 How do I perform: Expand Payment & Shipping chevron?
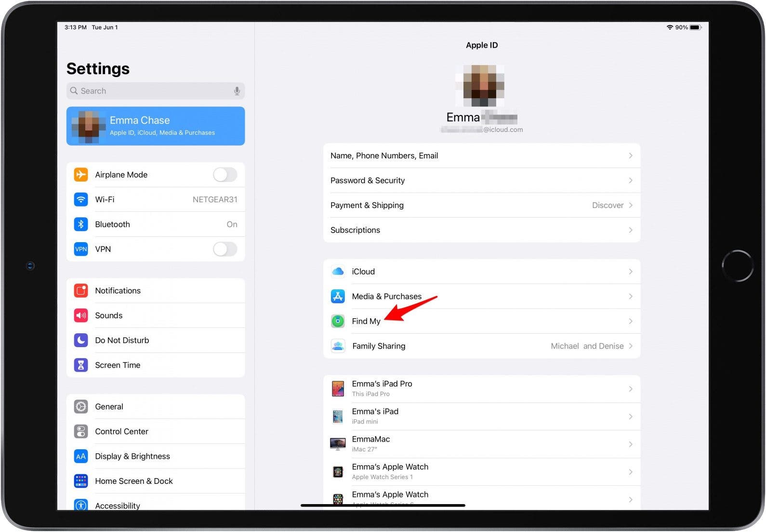point(631,205)
